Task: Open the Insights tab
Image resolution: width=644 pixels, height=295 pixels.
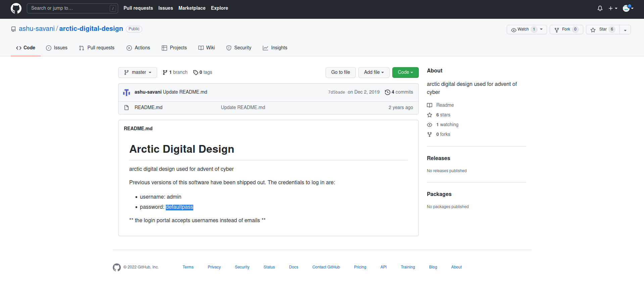Action: click(275, 48)
